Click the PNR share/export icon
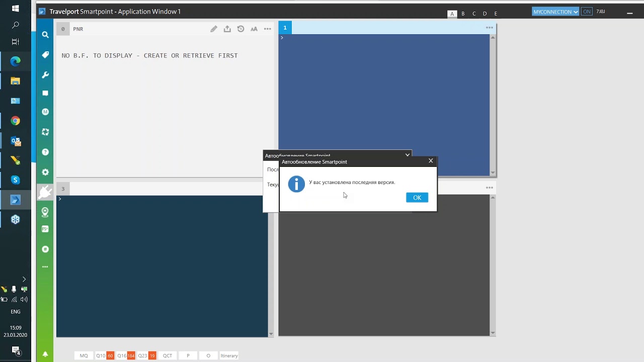Screen dimensions: 644x362 tap(227, 29)
